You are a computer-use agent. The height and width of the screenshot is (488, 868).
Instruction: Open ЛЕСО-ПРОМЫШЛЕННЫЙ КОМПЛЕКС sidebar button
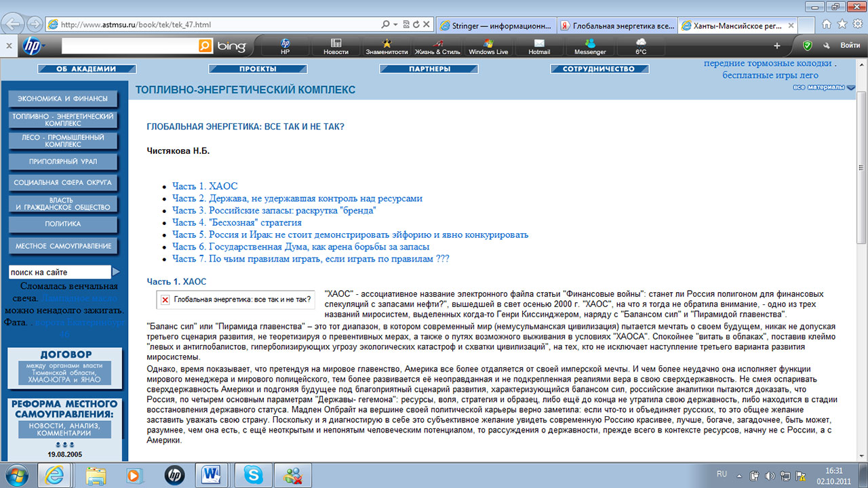click(x=62, y=141)
